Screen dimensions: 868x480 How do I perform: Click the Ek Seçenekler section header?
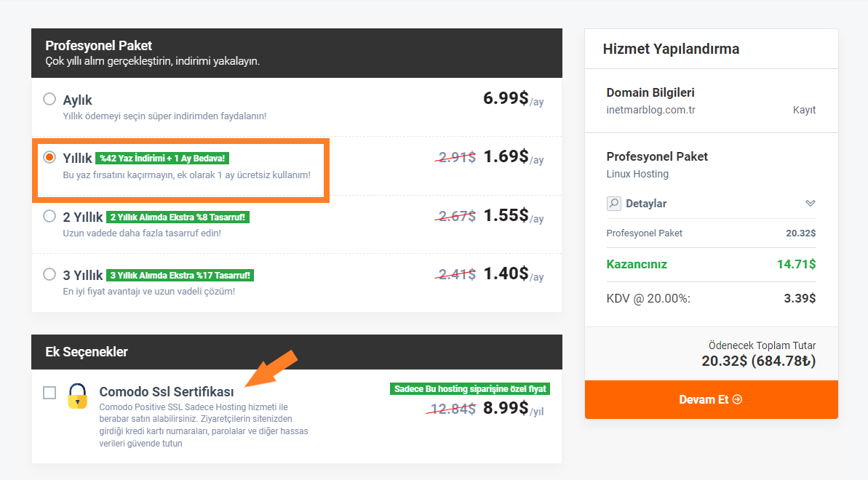297,352
